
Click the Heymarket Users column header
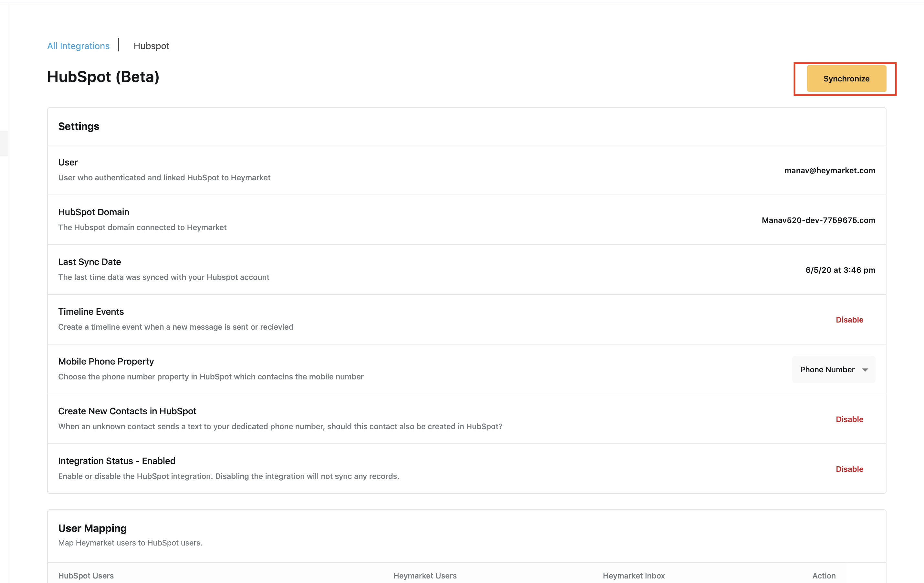425,576
